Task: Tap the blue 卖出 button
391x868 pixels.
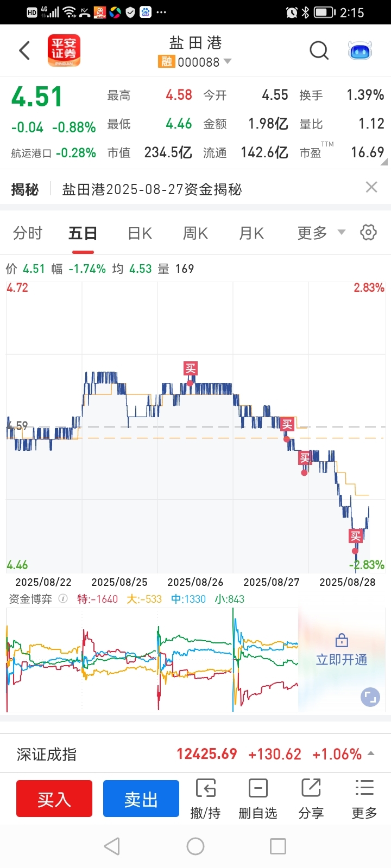Action: coord(141,799)
